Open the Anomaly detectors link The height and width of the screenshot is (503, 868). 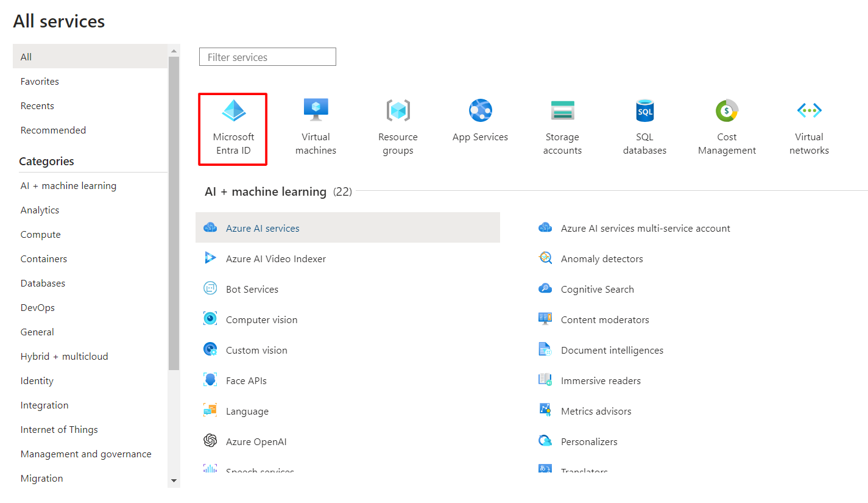tap(602, 259)
